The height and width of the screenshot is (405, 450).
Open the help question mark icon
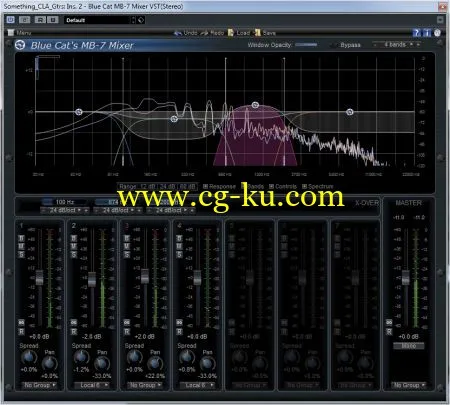(416, 33)
